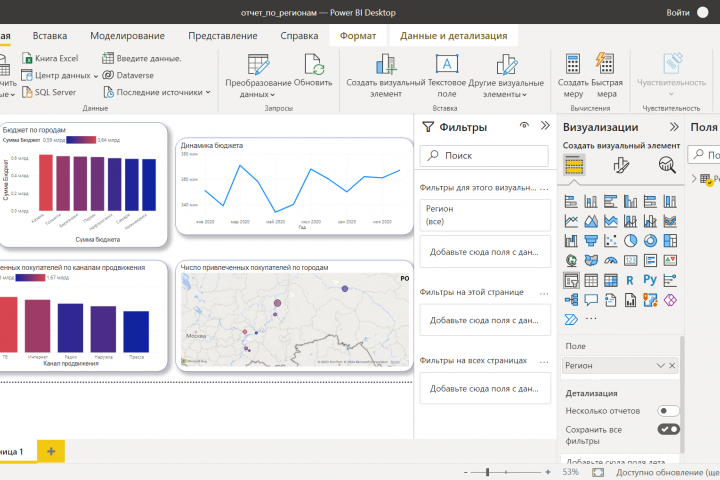This screenshot has width=720, height=480.
Task: Click the Обновить refresh icon
Action: 314,64
